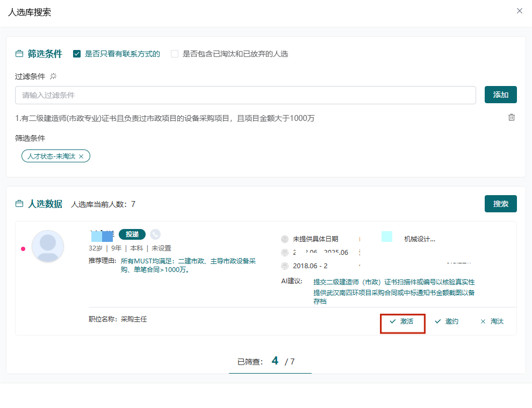
Task: Remove the 人才状态-未淘汰 filter tag
Action: pyautogui.click(x=81, y=156)
